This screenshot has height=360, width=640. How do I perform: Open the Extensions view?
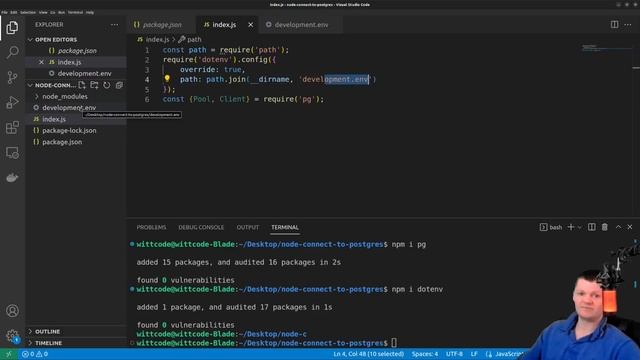[x=12, y=127]
